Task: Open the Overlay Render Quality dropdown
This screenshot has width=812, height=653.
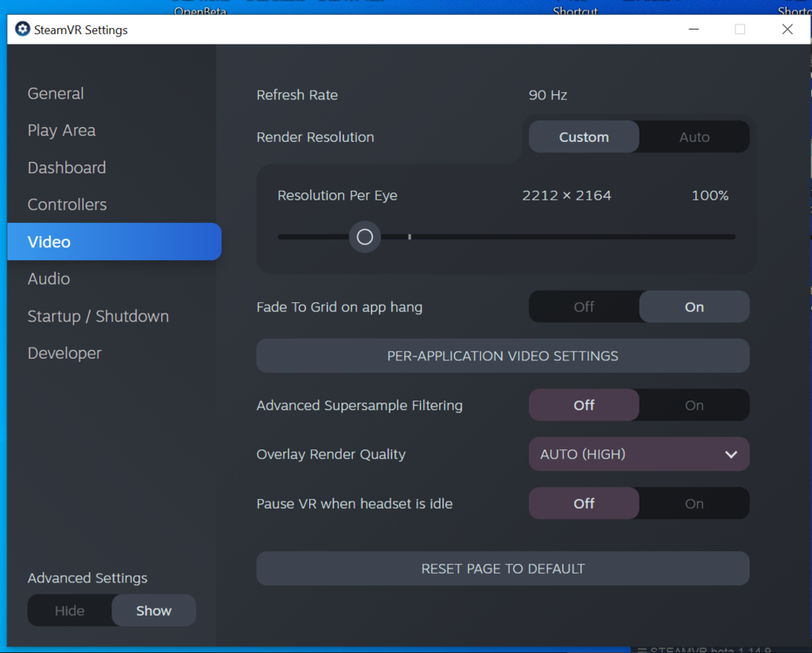Action: tap(639, 454)
